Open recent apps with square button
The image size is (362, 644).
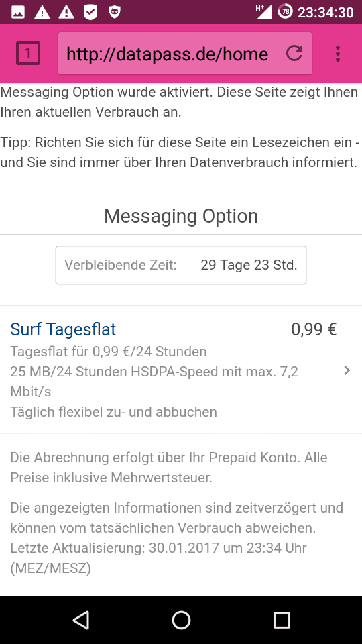(282, 620)
